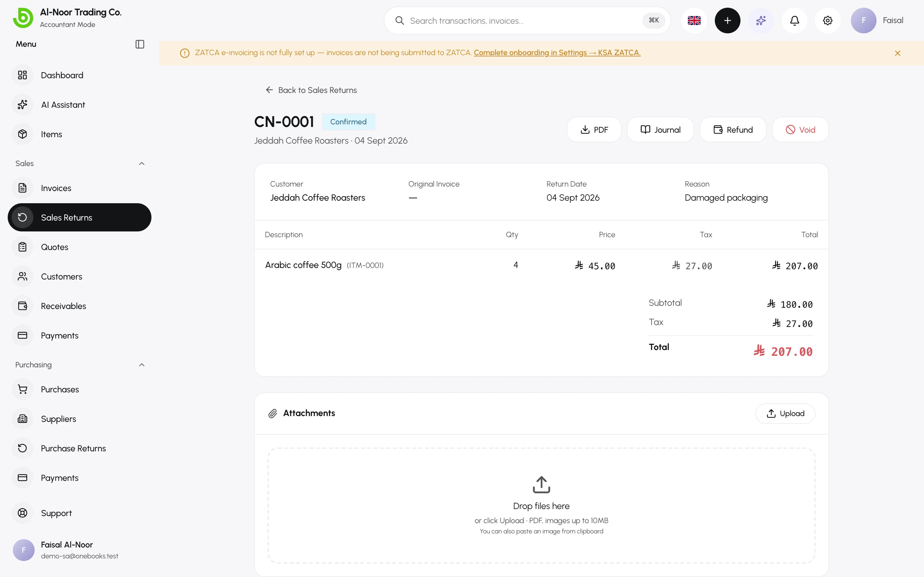Click the black plus quick-create button
This screenshot has height=577, width=924.
[x=727, y=21]
